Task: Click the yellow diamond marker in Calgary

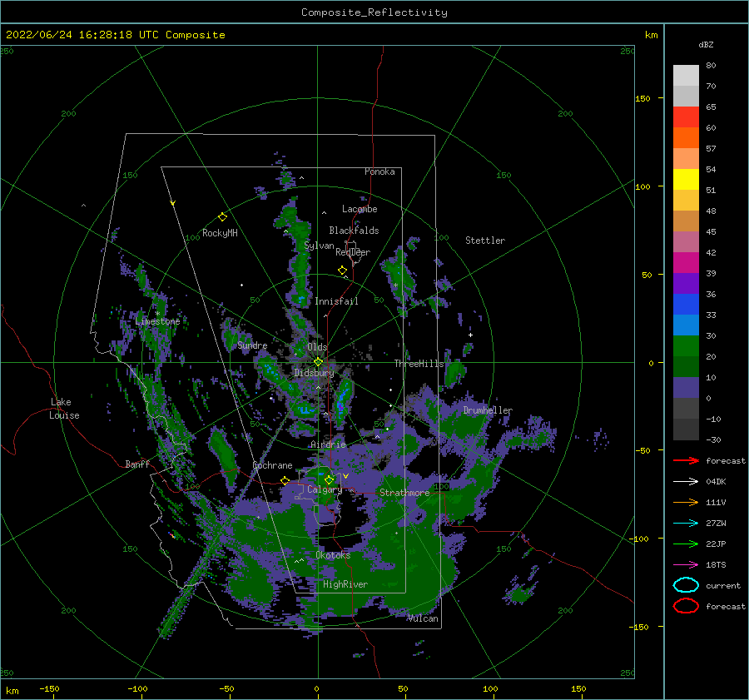Action: click(329, 479)
